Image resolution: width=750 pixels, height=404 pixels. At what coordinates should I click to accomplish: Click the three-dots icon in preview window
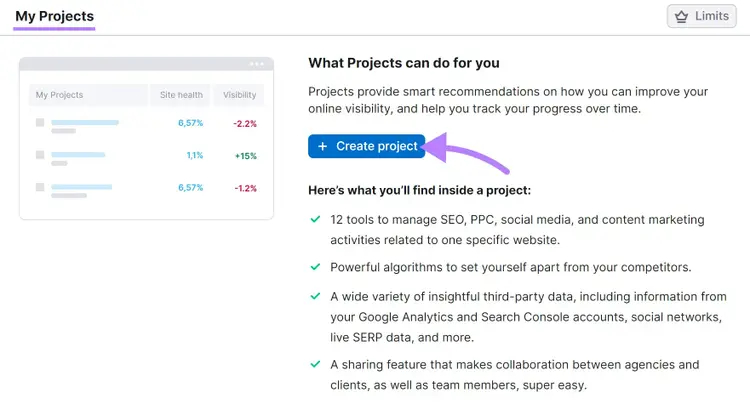click(x=256, y=64)
